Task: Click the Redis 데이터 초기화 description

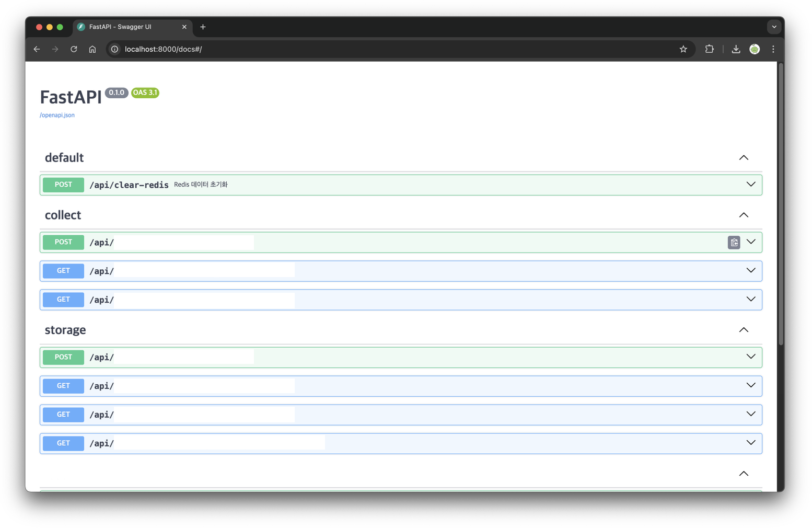Action: click(x=201, y=185)
